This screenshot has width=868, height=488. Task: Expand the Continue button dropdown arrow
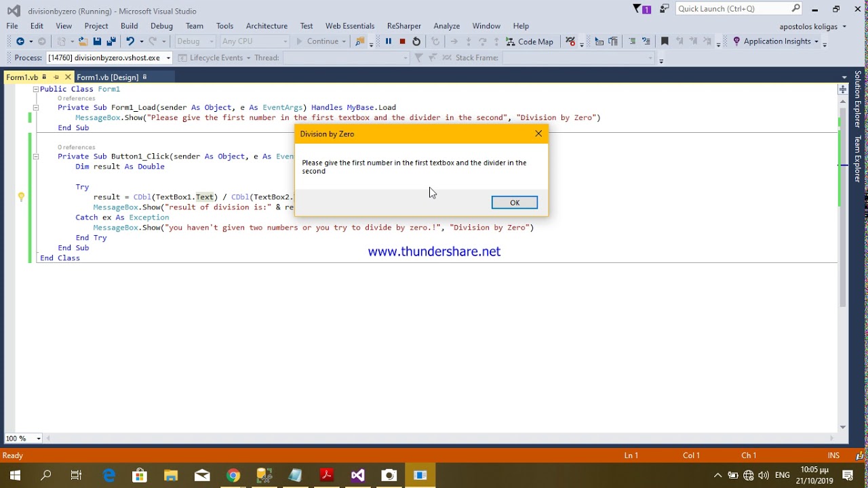[x=344, y=41]
